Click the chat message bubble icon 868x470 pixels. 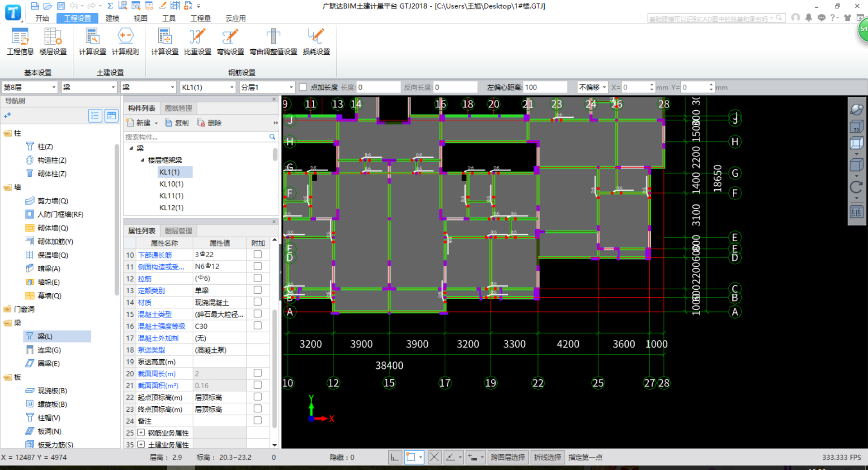point(821,17)
